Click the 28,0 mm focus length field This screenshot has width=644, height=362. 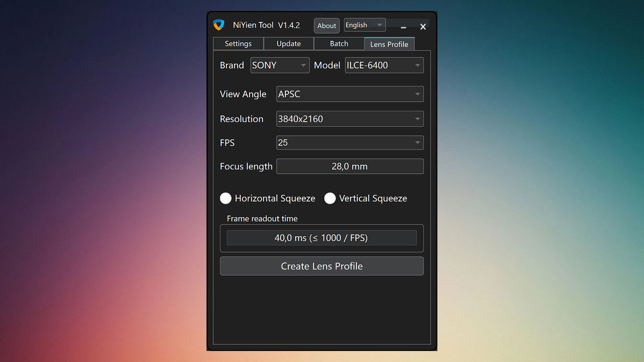[x=350, y=166]
